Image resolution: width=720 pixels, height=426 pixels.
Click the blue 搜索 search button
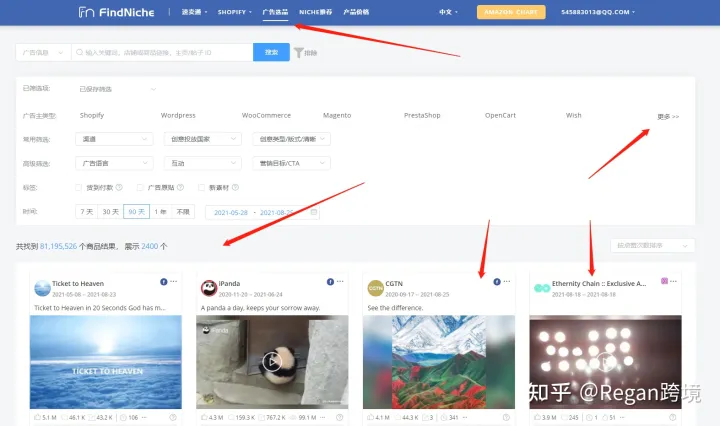(270, 52)
